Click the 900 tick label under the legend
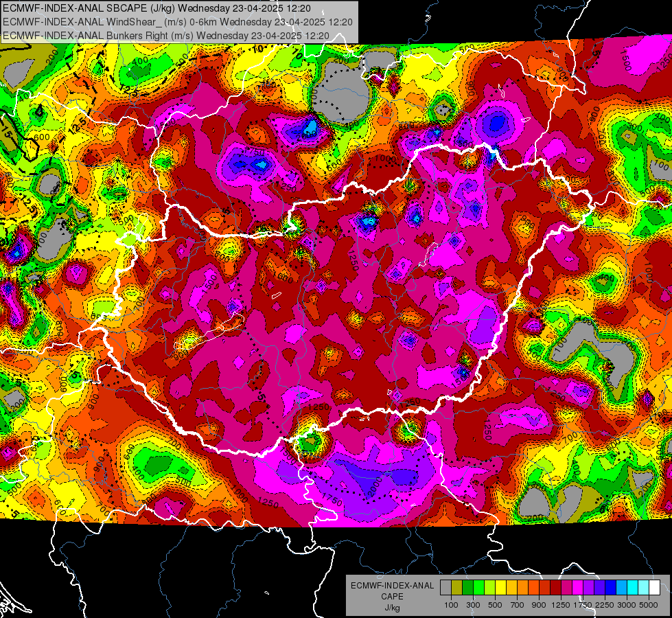This screenshot has width=672, height=618. tap(539, 605)
